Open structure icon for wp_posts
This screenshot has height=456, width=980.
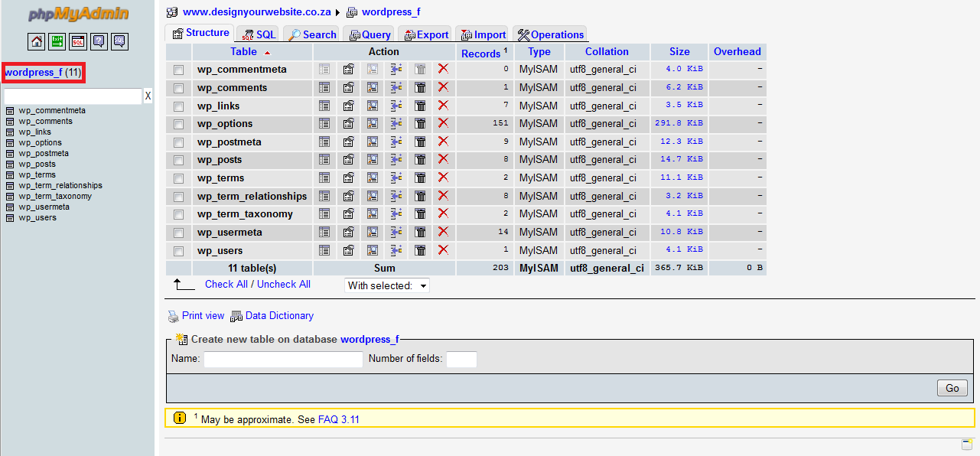click(x=348, y=160)
